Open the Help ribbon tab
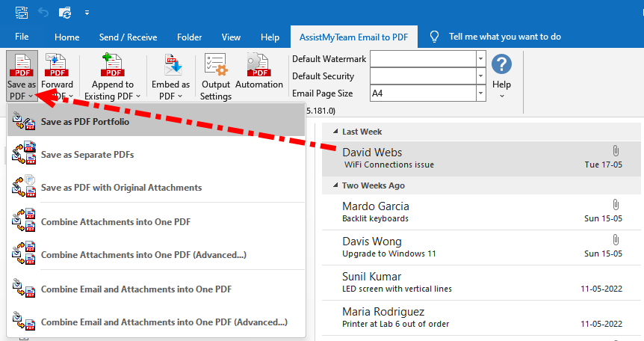 point(270,37)
